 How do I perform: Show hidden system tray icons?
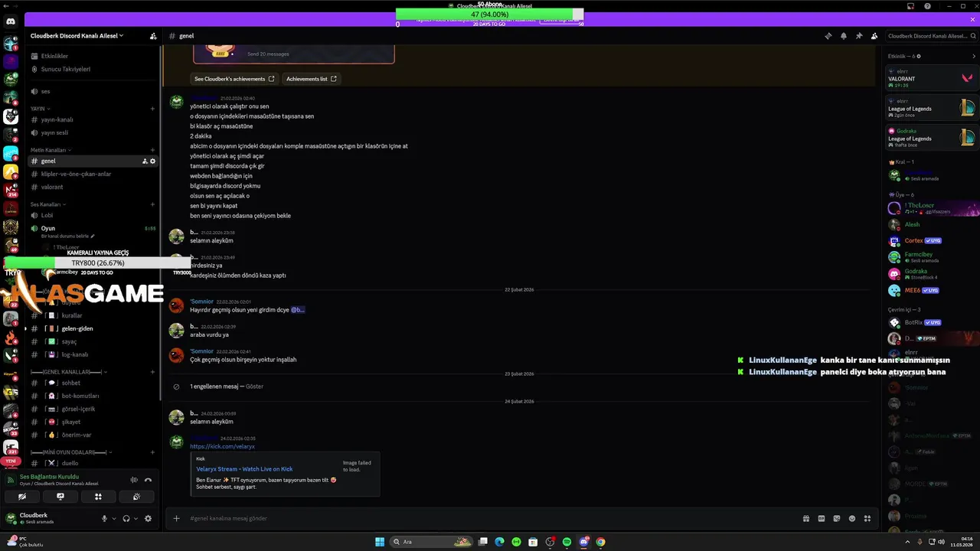909,542
